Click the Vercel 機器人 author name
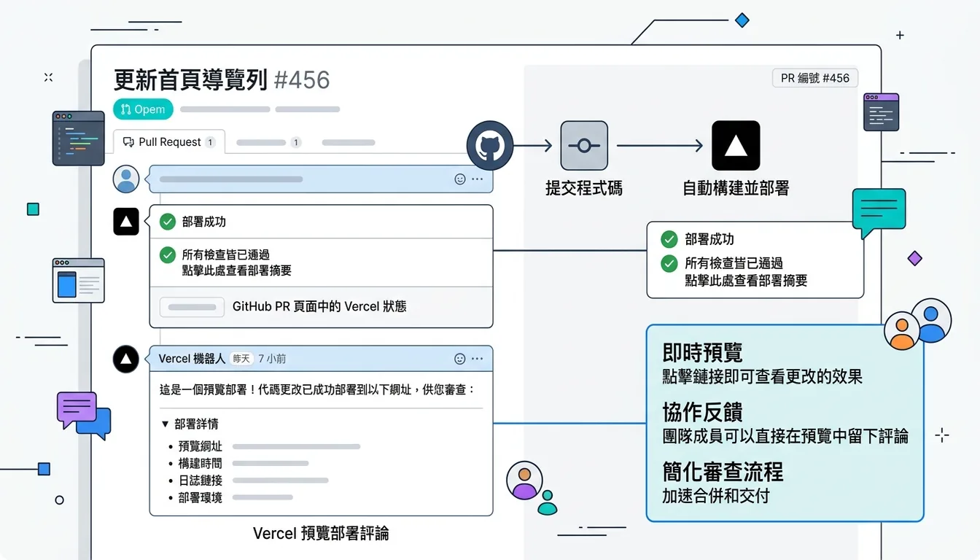This screenshot has width=980, height=560. click(x=192, y=359)
